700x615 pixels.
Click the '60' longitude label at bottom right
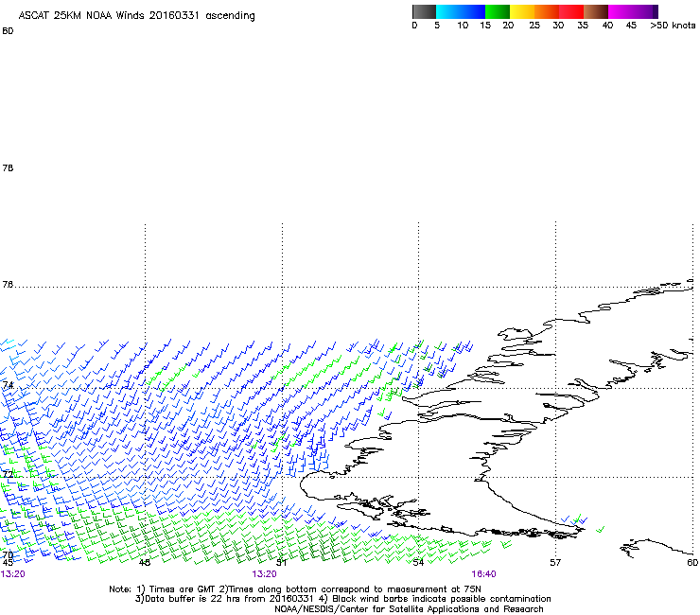pos(692,563)
